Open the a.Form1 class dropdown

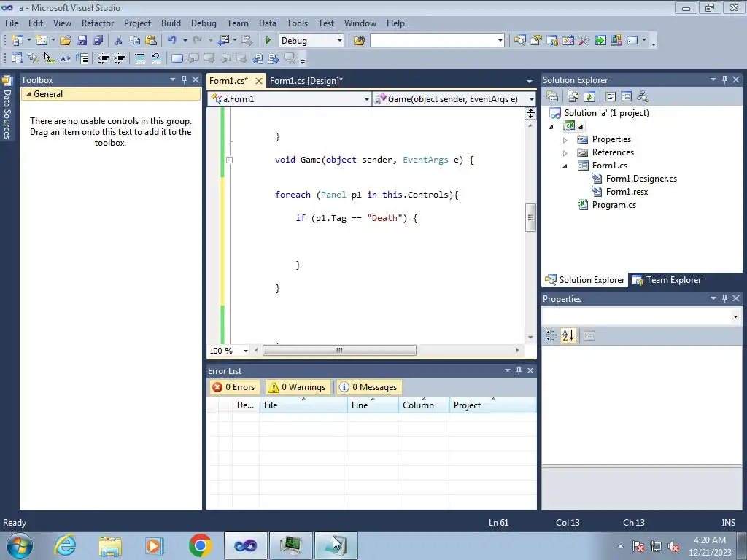click(366, 99)
